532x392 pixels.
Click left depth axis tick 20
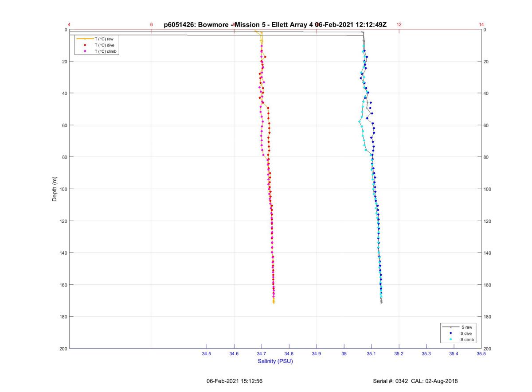(x=64, y=62)
